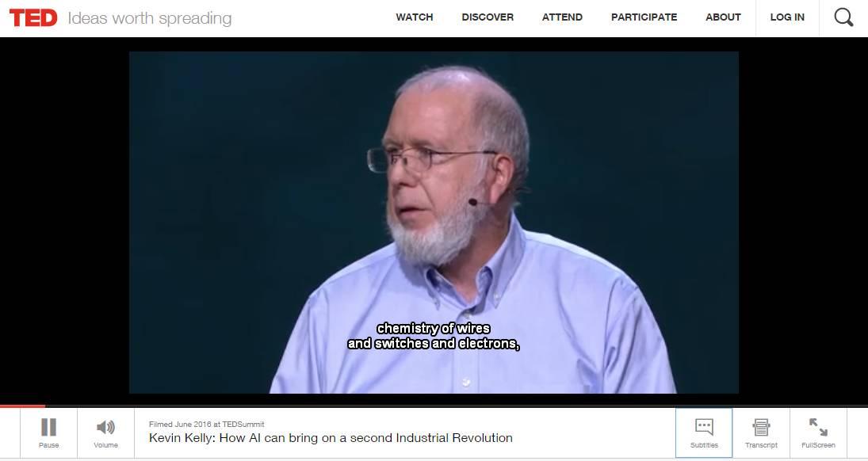Click the video frame of the speaker
The image size is (868, 461).
tap(434, 223)
